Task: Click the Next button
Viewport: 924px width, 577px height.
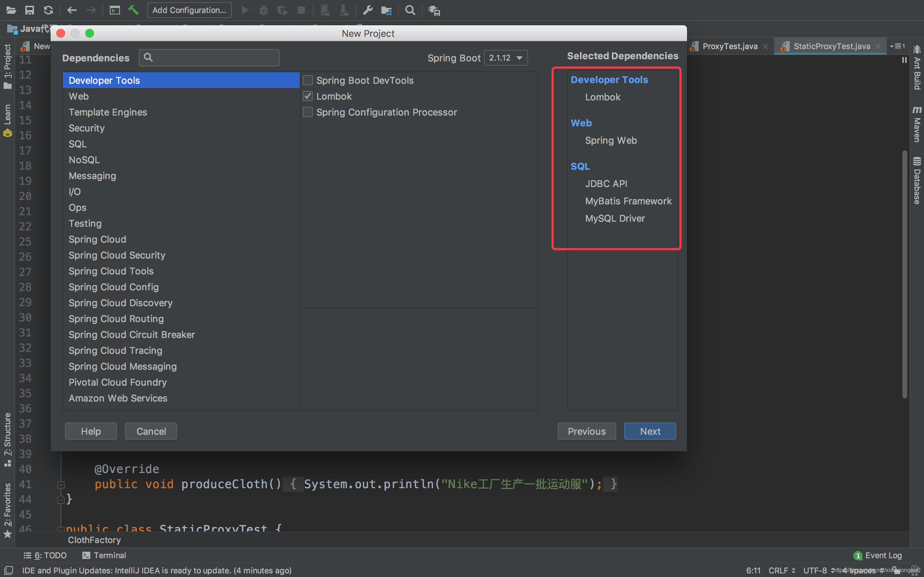Action: (x=649, y=431)
